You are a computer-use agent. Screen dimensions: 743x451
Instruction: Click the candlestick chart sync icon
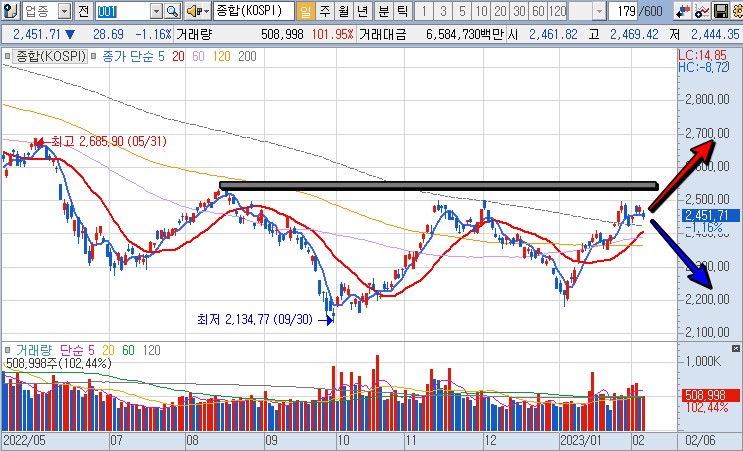683,11
